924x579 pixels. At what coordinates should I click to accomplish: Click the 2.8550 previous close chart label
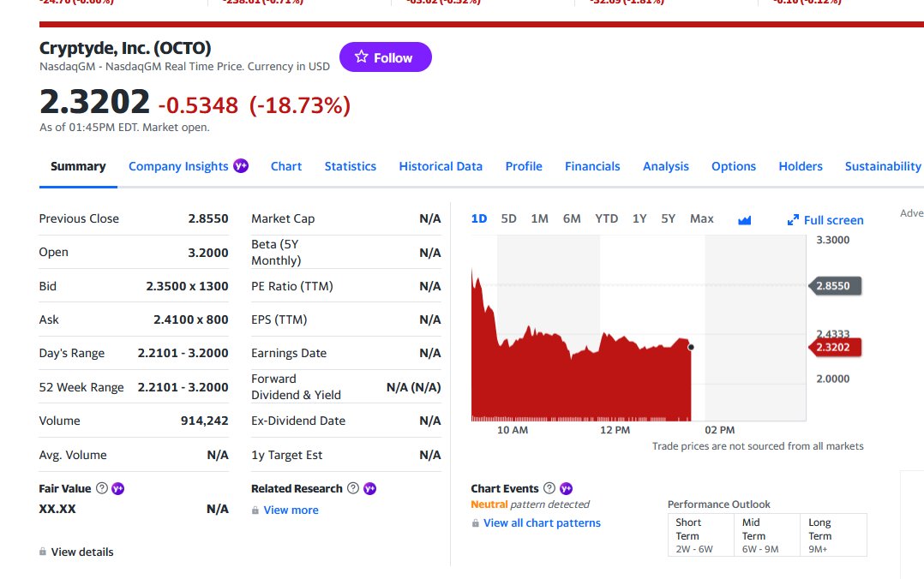pyautogui.click(x=835, y=286)
